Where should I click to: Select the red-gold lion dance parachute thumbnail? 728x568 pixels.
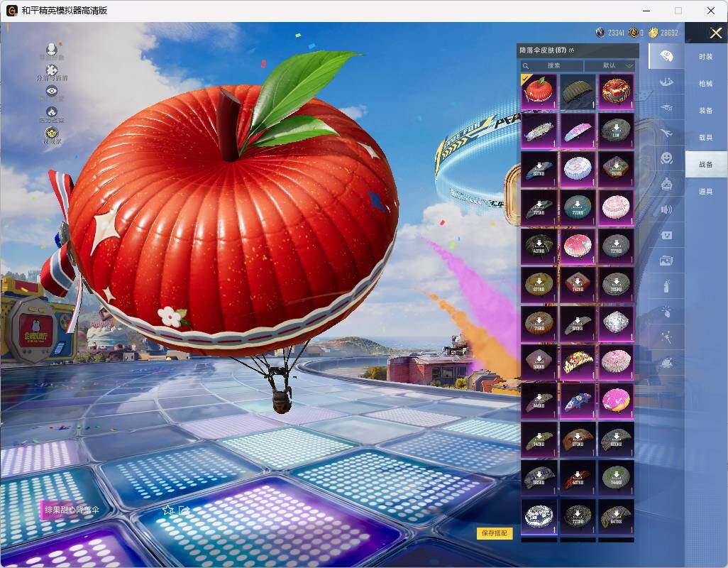[x=616, y=92]
